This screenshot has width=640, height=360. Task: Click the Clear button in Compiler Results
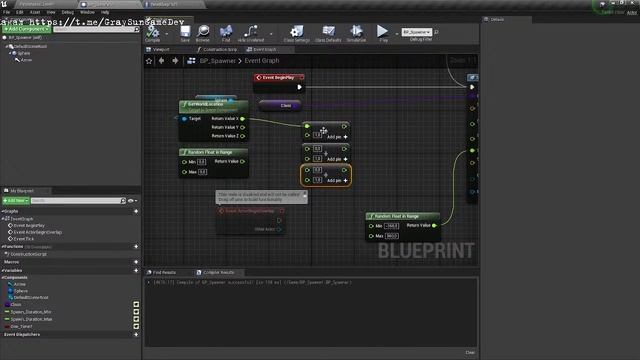470,353
